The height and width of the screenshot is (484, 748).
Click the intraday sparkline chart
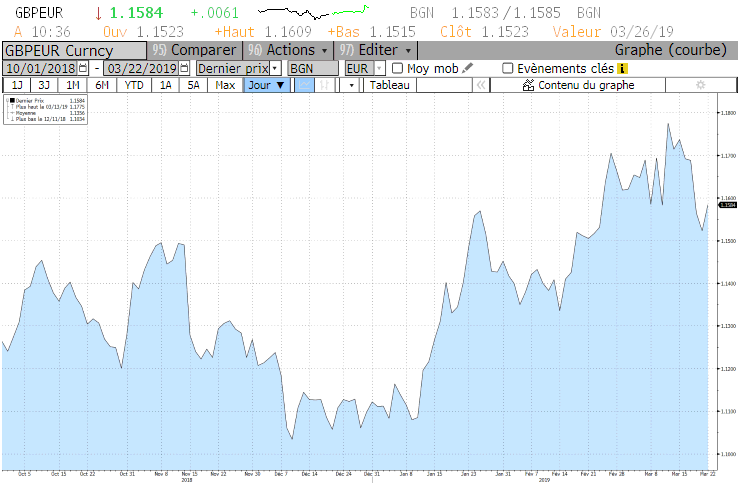pyautogui.click(x=313, y=11)
